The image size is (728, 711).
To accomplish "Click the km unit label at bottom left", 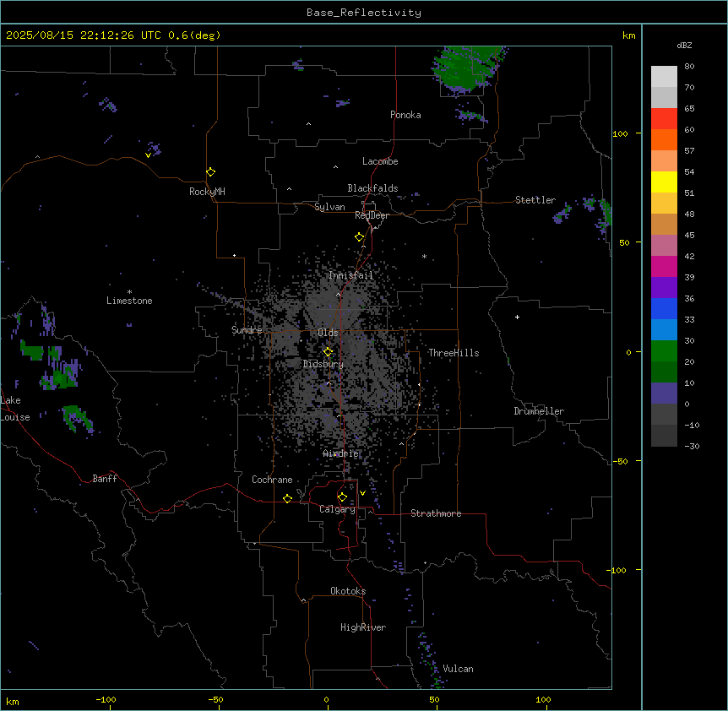I will [x=13, y=702].
